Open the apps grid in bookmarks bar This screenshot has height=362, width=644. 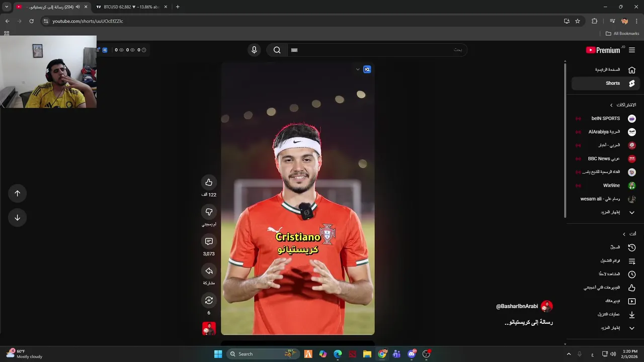point(7,34)
